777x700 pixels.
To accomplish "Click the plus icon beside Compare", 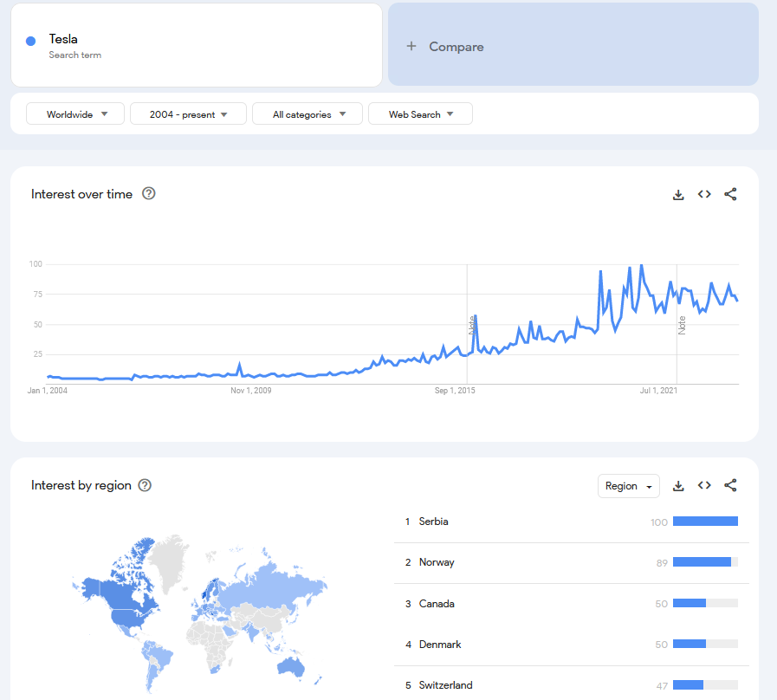I will click(411, 46).
